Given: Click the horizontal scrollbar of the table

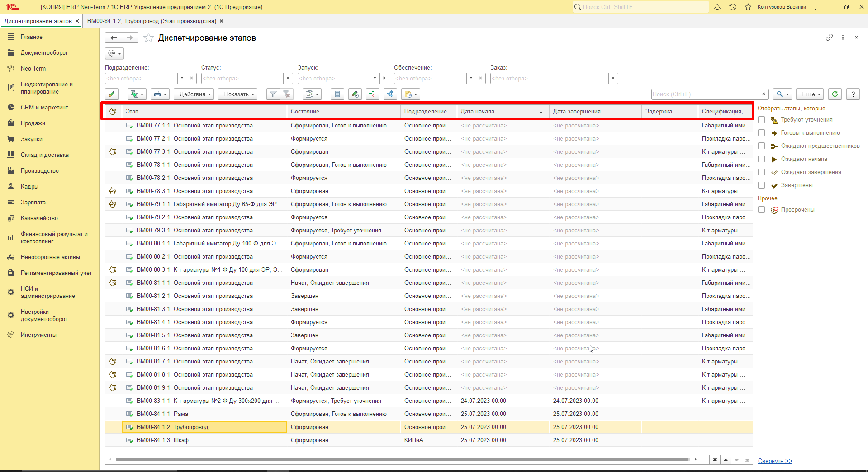Looking at the screenshot, I should pyautogui.click(x=402, y=459).
